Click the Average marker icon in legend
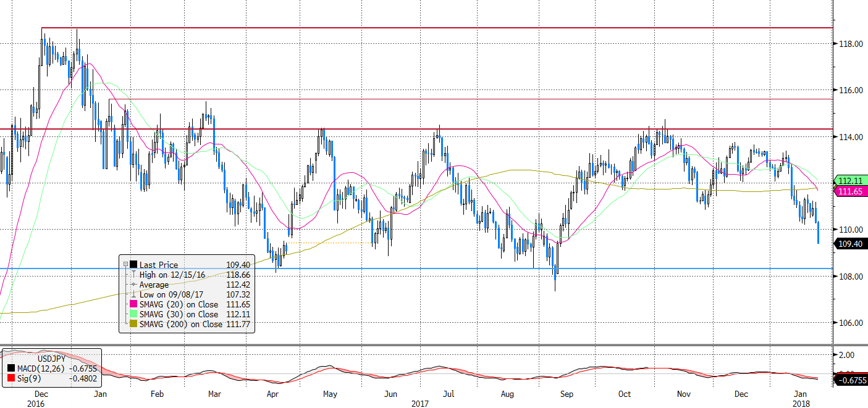The width and height of the screenshot is (868, 408). pyautogui.click(x=133, y=285)
